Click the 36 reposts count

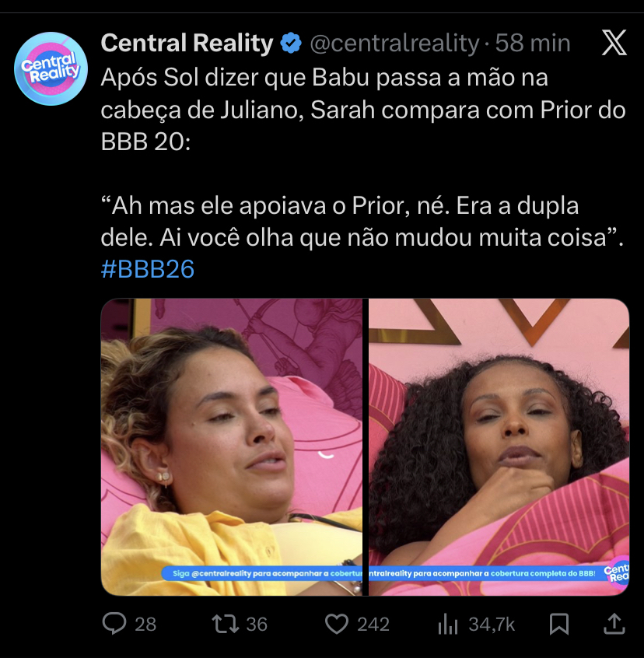coord(257,625)
